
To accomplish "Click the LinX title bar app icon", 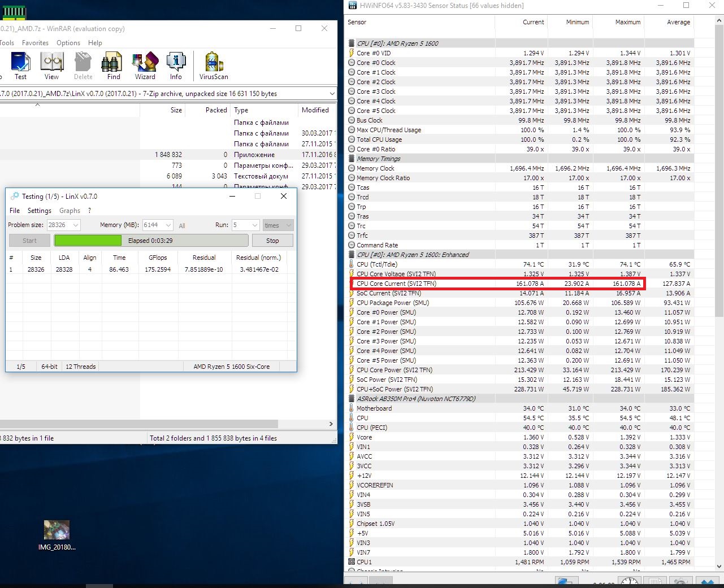I will (x=15, y=196).
